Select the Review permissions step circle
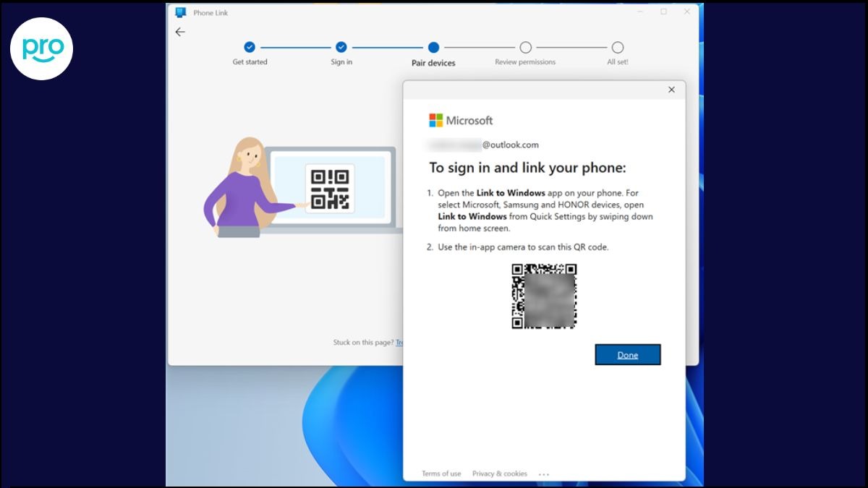This screenshot has width=868, height=488. click(525, 47)
